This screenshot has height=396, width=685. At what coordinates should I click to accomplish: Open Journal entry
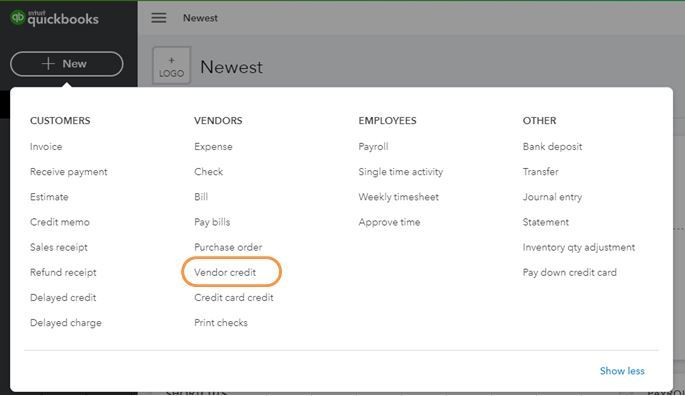coord(552,197)
